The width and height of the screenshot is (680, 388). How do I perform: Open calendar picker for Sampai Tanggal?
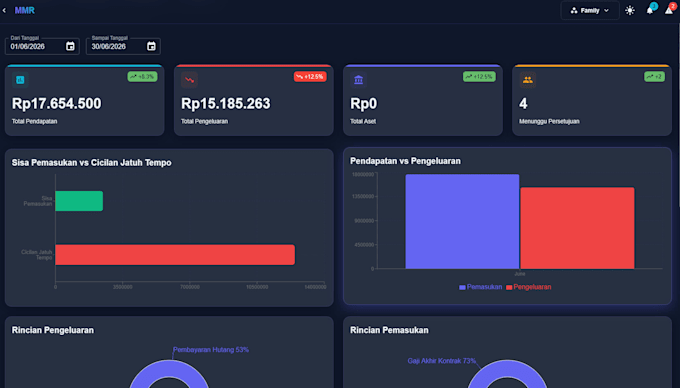click(x=151, y=46)
